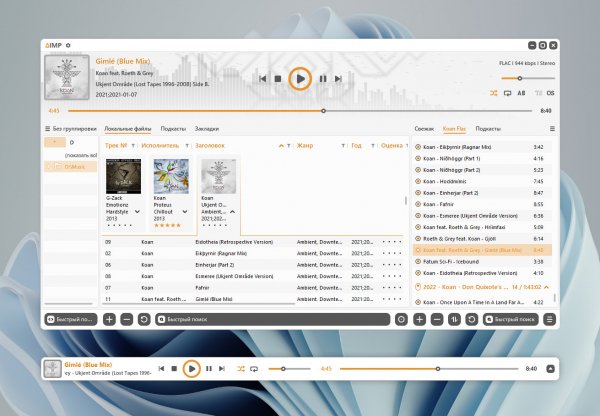Open filter icon on 'Год' column
600x416 pixels.
point(373,146)
